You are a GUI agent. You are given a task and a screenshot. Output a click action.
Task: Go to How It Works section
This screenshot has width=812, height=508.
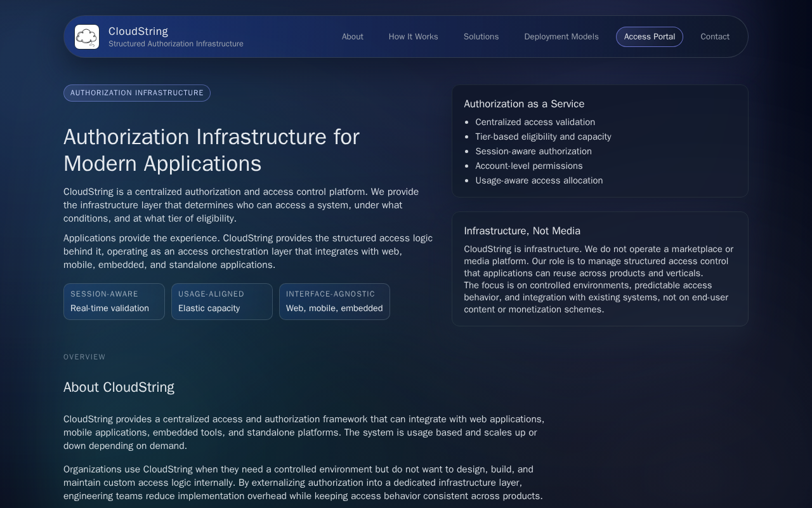[x=414, y=37]
